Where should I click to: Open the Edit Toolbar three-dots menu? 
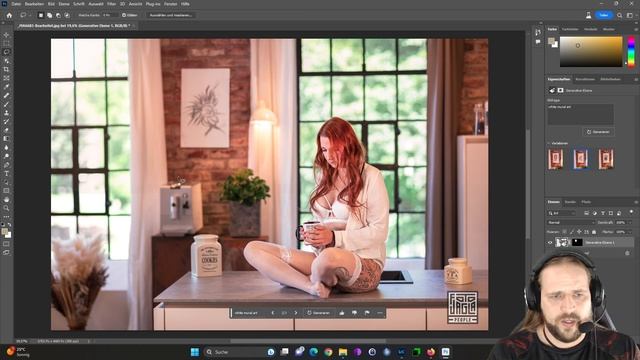click(6, 217)
